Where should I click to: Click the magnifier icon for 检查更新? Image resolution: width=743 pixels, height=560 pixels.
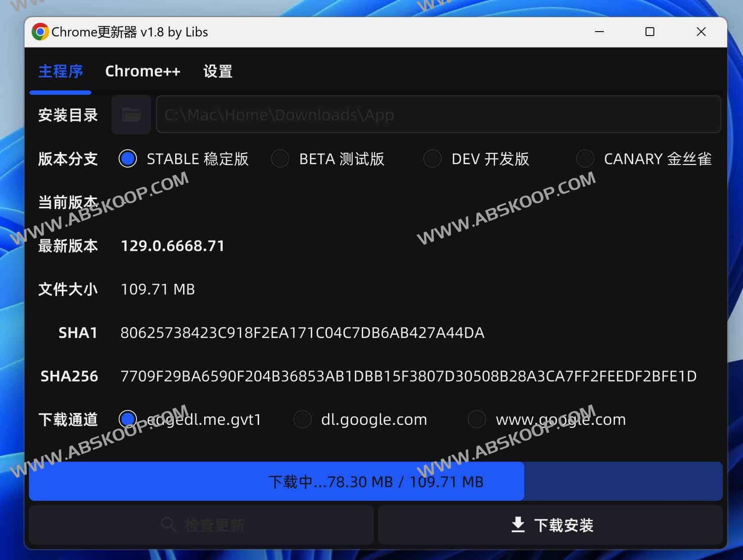point(168,524)
